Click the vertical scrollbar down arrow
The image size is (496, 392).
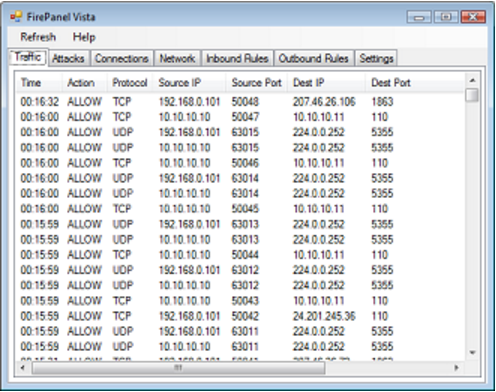pos(472,352)
